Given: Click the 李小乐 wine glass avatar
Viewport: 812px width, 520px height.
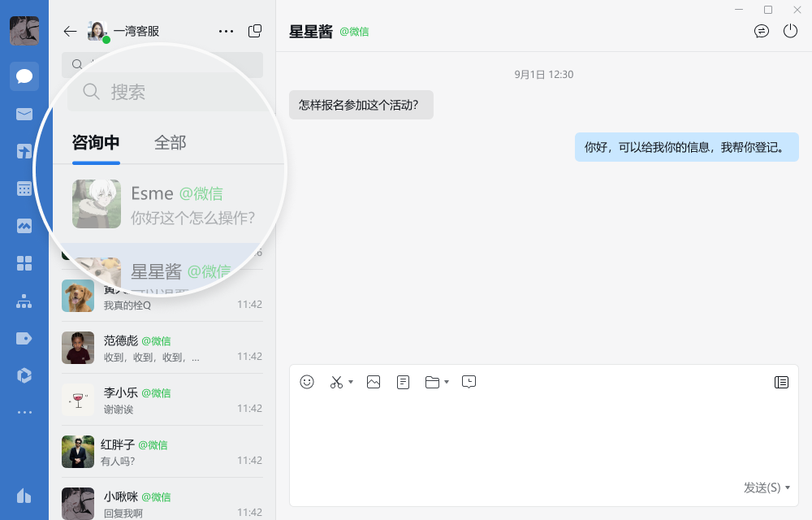Looking at the screenshot, I should point(78,400).
